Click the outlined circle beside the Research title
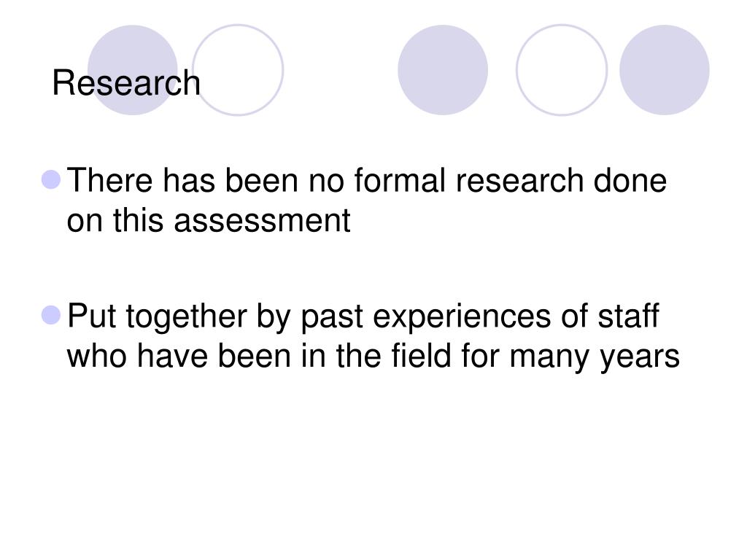The width and height of the screenshot is (747, 560). point(239,70)
